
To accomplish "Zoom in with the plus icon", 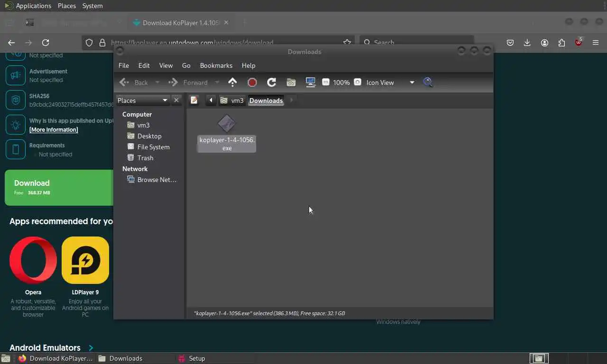I will pos(358,82).
